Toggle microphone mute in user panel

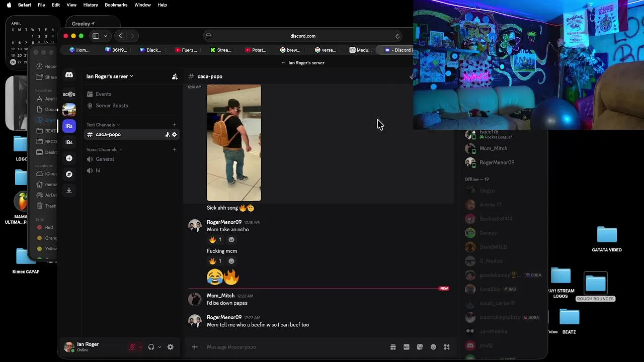132,347
